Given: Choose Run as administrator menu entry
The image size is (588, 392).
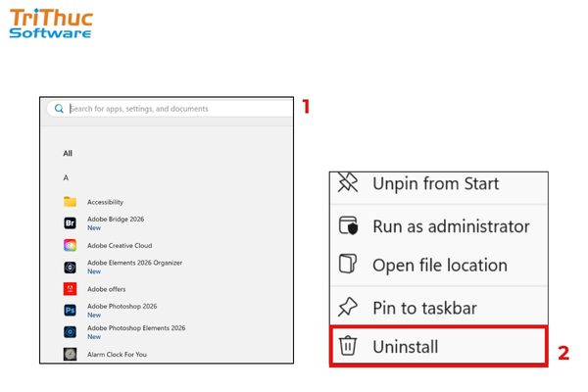Looking at the screenshot, I should pyautogui.click(x=439, y=226).
